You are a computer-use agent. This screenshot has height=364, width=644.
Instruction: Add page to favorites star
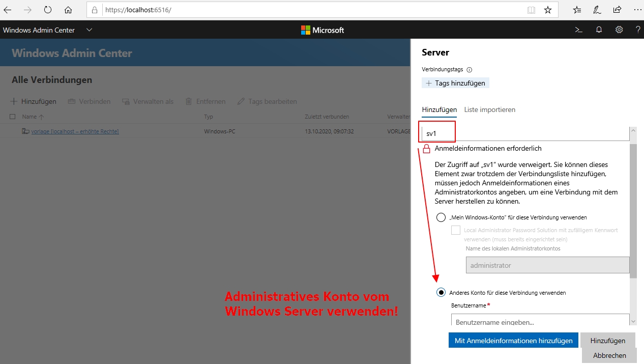pos(547,10)
